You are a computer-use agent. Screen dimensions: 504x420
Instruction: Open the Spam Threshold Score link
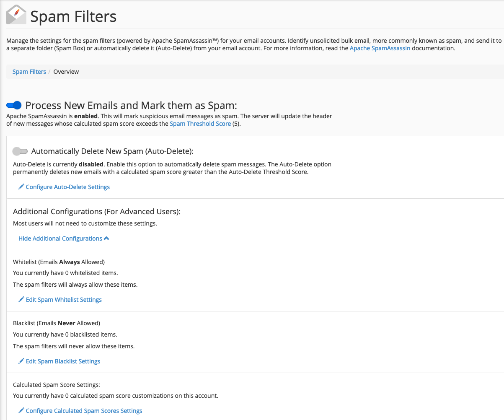(x=200, y=124)
